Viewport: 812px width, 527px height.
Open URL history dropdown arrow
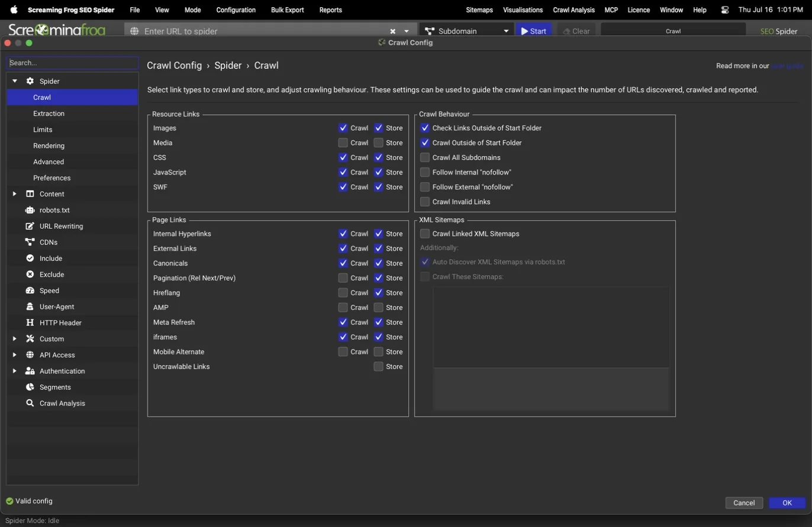[407, 31]
